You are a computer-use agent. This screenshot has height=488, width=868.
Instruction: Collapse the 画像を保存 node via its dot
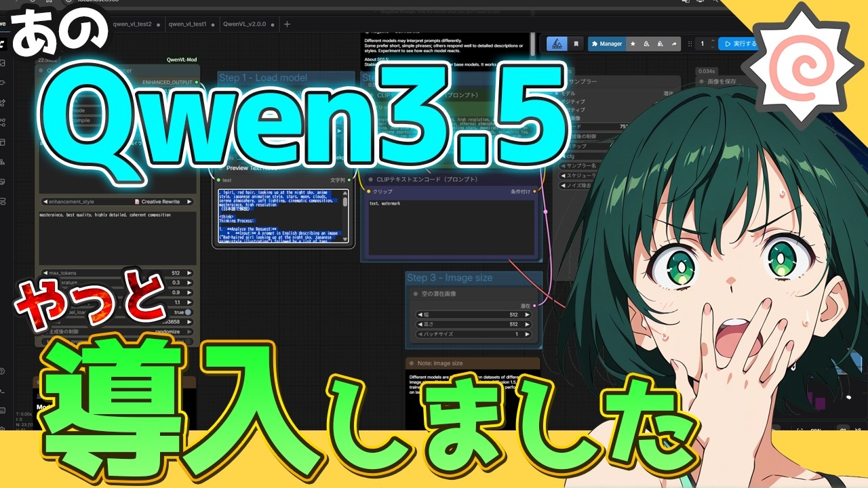(702, 81)
